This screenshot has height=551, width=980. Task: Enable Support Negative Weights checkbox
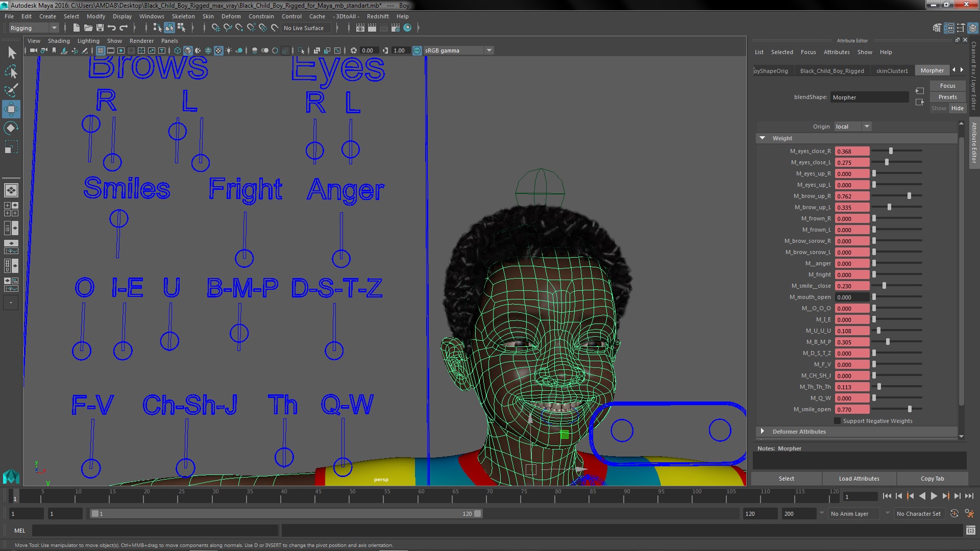coord(837,421)
